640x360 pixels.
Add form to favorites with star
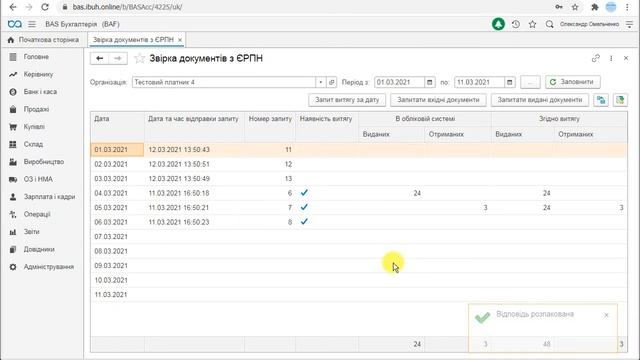[x=139, y=58]
